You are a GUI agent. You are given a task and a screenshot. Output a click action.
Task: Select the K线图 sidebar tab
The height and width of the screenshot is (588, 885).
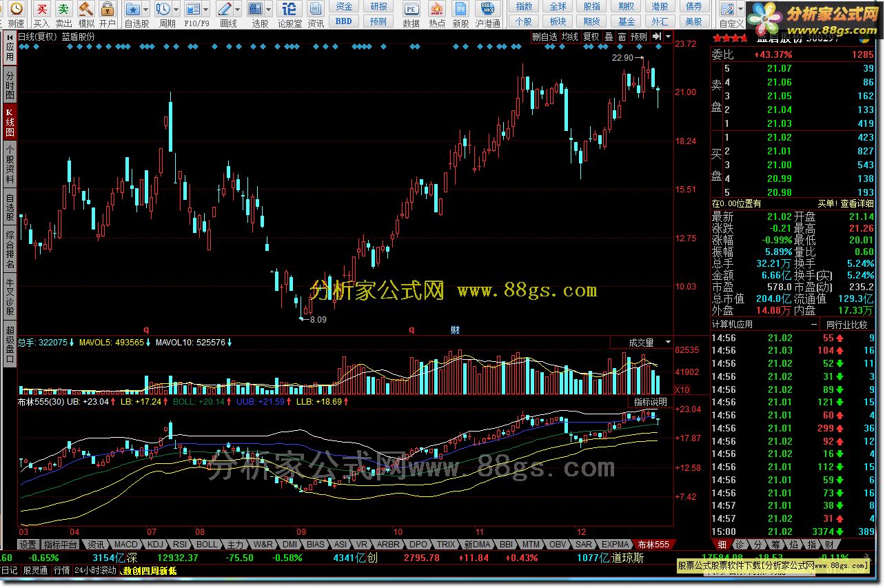[x=10, y=121]
